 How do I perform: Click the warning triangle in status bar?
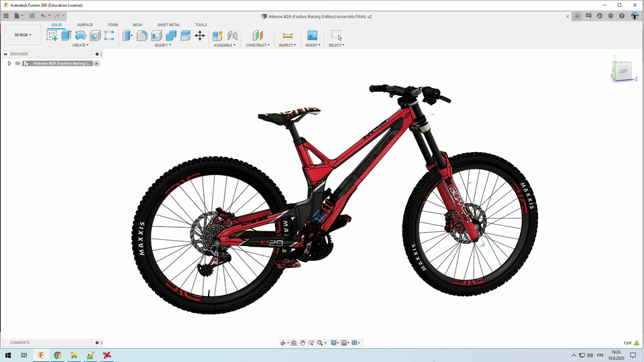[636, 343]
